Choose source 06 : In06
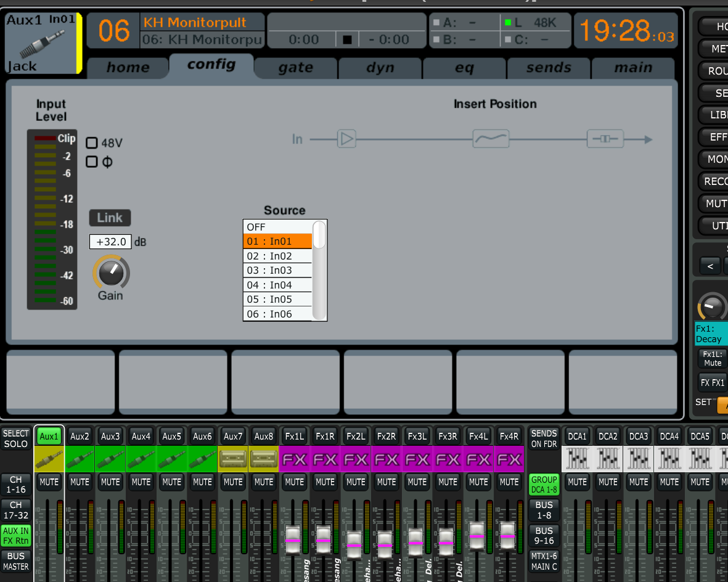The height and width of the screenshot is (582, 728). (277, 314)
